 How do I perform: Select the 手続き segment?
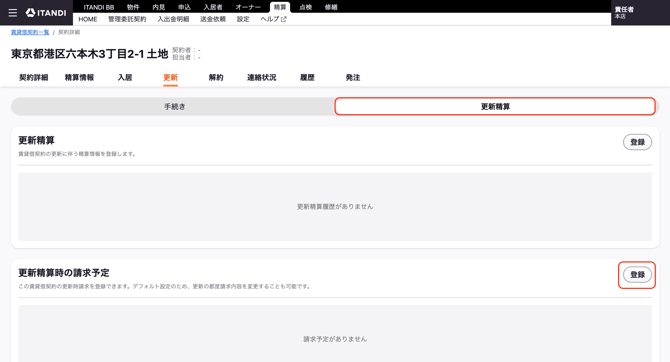coord(173,106)
